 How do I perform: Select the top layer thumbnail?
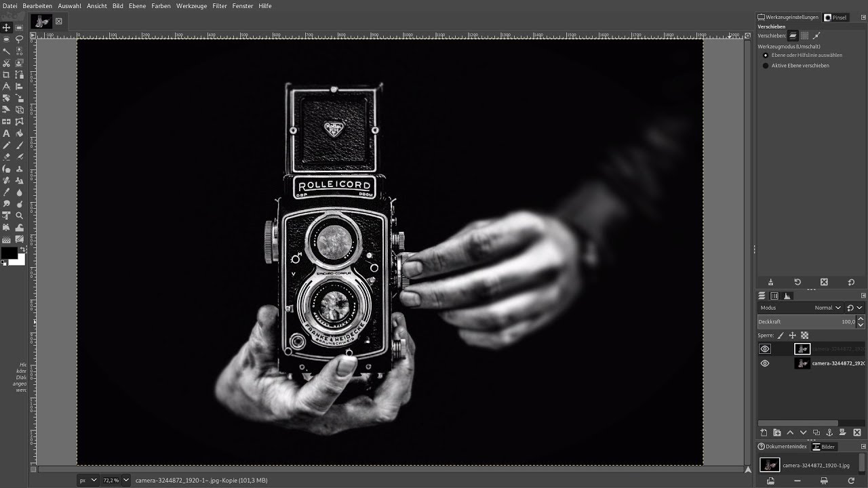tap(802, 349)
